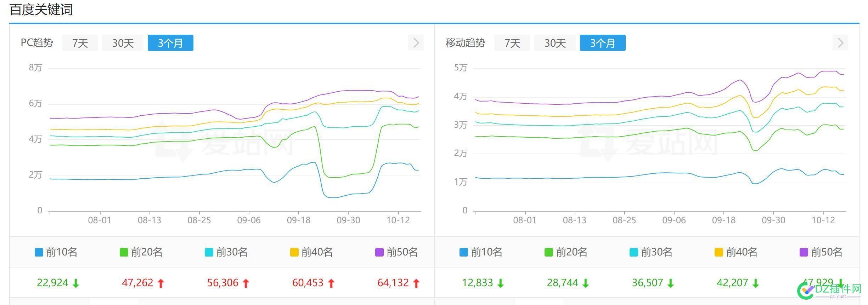Click the 09-18 date on PC chart axis
The image size is (868, 305).
click(x=299, y=220)
